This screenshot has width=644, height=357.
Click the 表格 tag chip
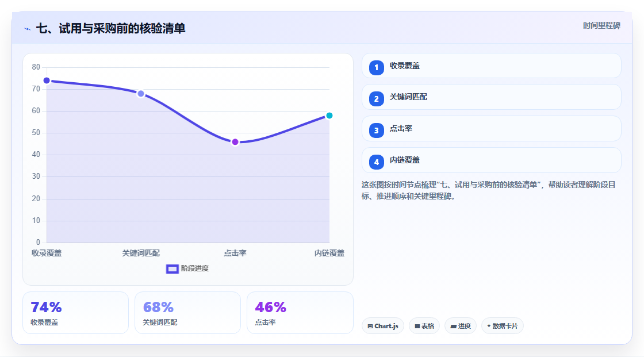[424, 326]
